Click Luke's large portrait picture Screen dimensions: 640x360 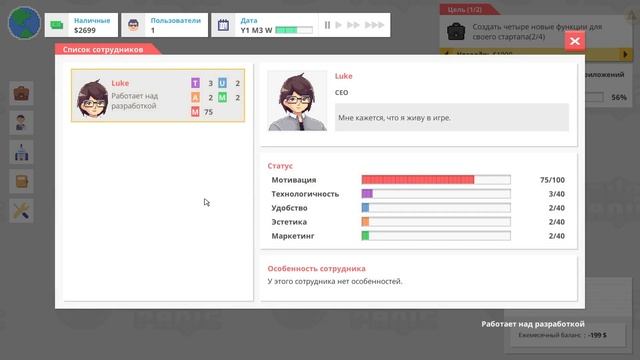coord(298,101)
